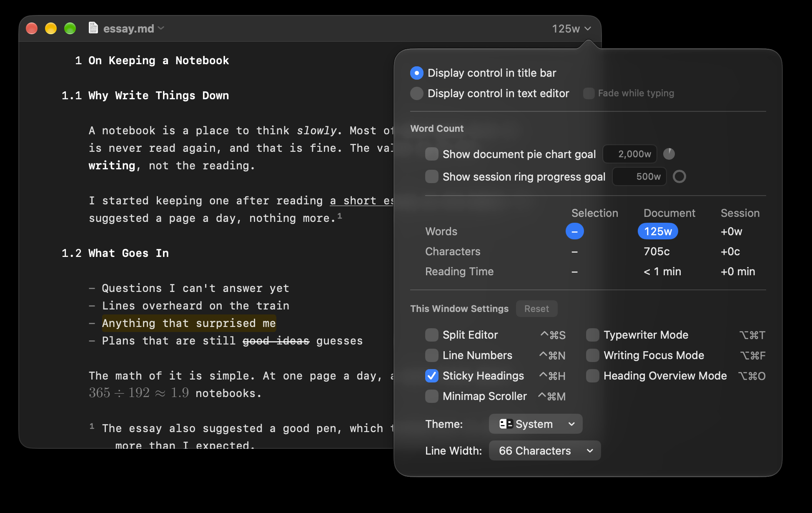This screenshot has width=812, height=513.
Task: Uncheck Sticky Headings option
Action: point(432,376)
